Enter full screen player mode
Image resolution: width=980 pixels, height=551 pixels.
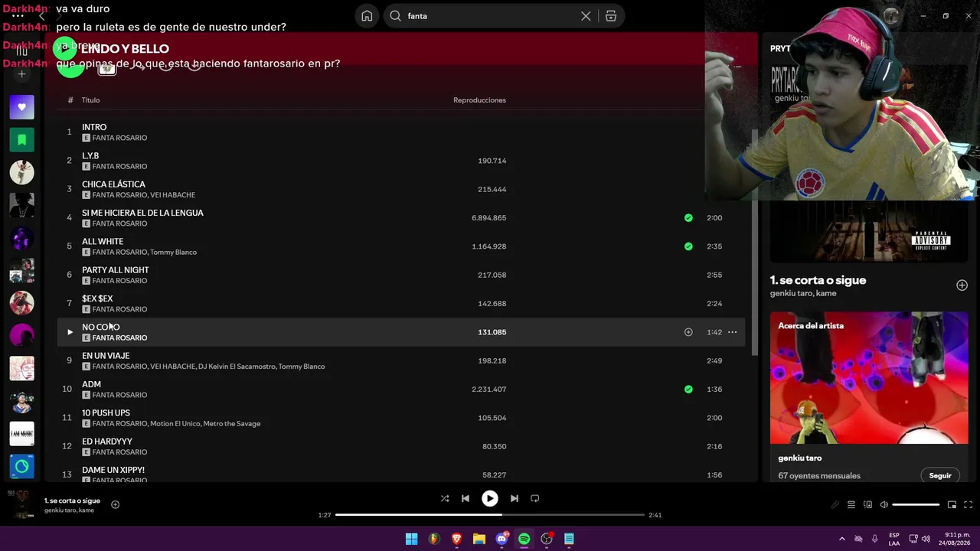tap(968, 505)
